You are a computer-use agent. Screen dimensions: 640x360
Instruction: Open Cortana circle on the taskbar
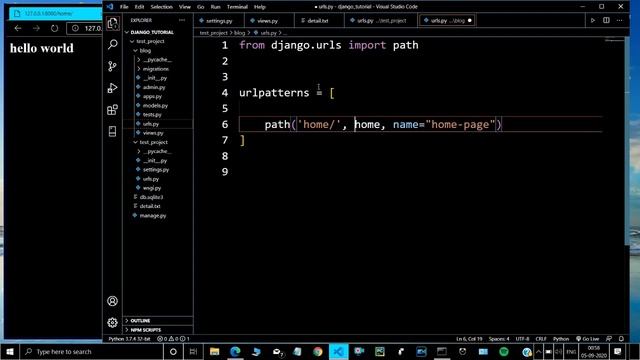(173, 351)
